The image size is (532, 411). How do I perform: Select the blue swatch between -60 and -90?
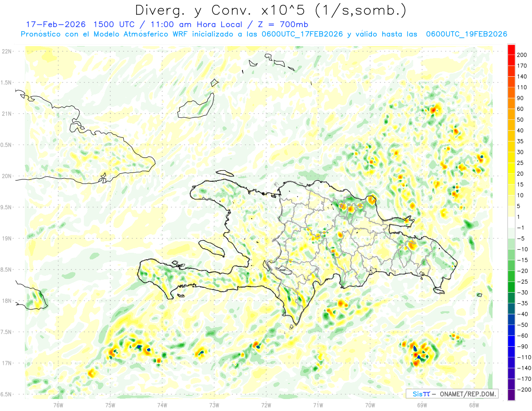click(x=511, y=341)
